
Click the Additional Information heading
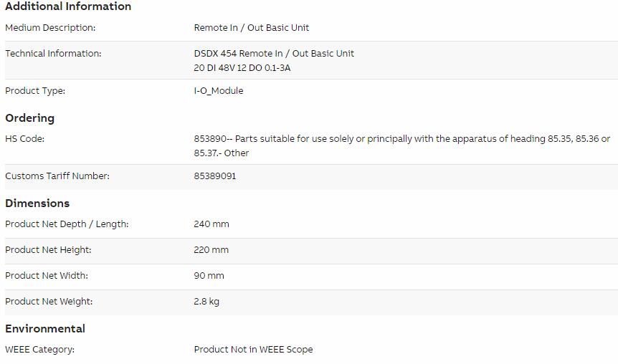pyautogui.click(x=68, y=6)
